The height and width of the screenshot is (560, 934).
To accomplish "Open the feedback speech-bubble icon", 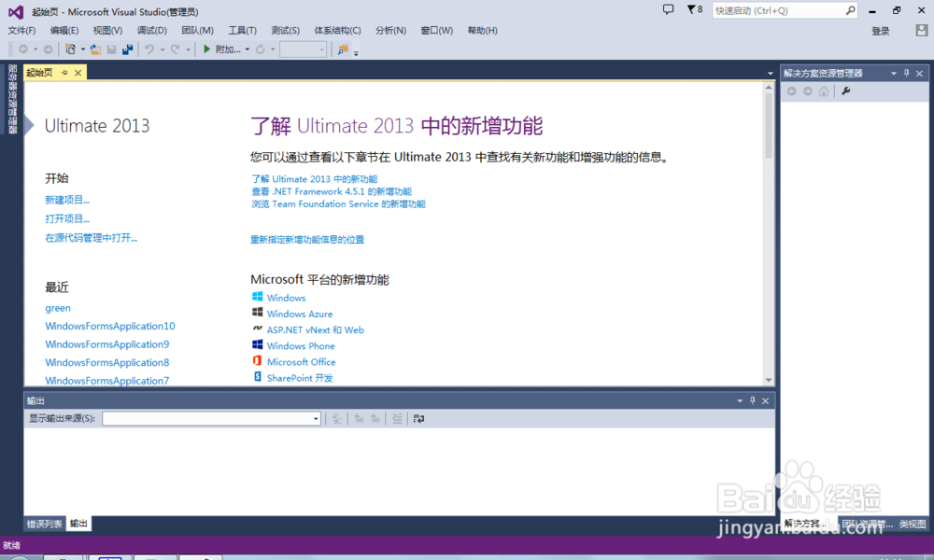I will 669,9.
